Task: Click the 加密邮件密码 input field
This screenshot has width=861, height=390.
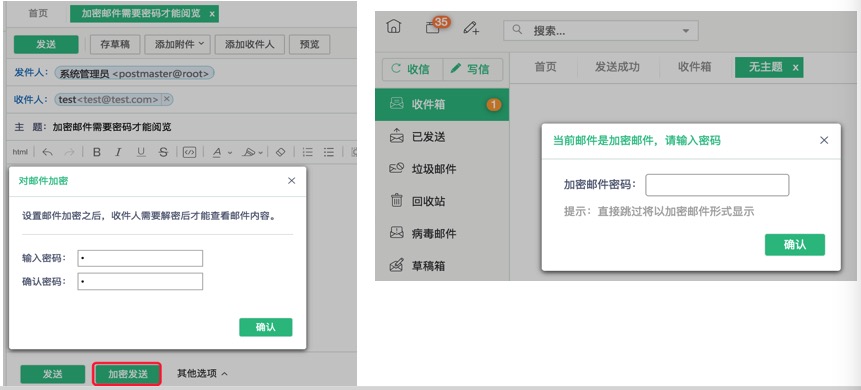Action: coord(717,185)
